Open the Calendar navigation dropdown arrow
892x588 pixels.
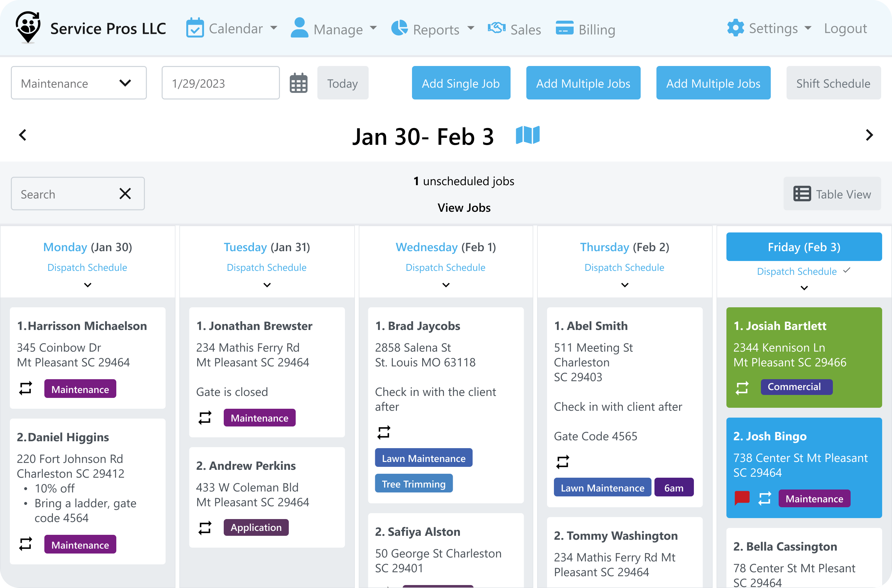pos(275,29)
